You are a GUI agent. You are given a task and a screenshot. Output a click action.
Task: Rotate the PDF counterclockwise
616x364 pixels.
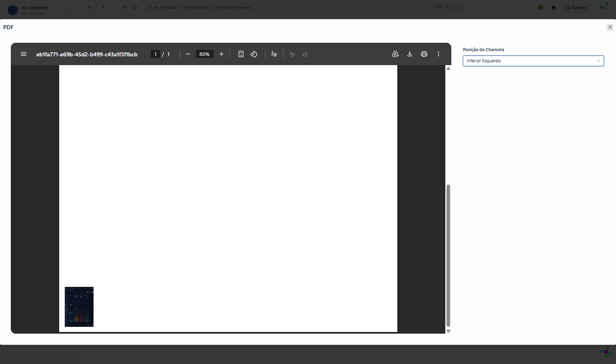(254, 54)
